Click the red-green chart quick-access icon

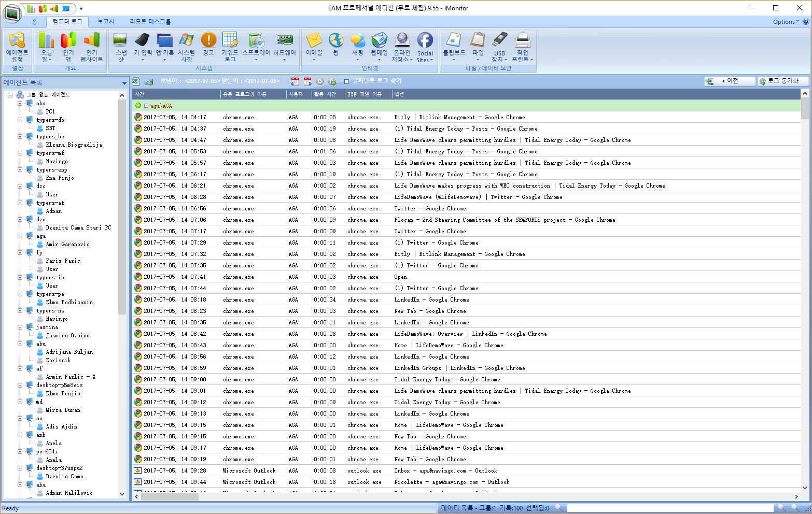43,8
